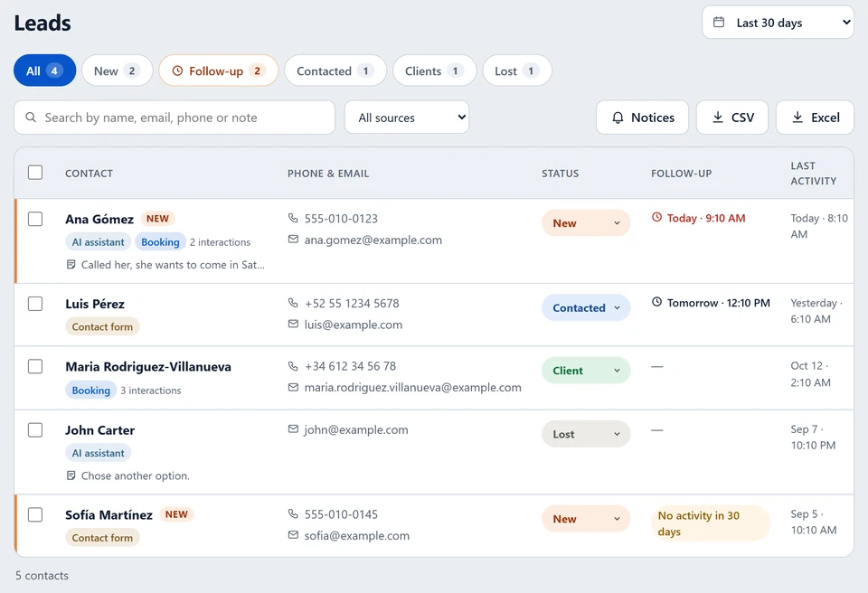This screenshot has height=593, width=868.
Task: Click Ana Gómez's AI assistant tag
Action: (98, 242)
